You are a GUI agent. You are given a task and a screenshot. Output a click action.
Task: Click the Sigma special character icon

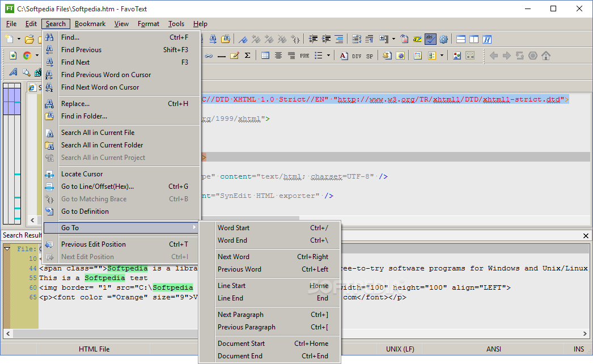click(247, 56)
